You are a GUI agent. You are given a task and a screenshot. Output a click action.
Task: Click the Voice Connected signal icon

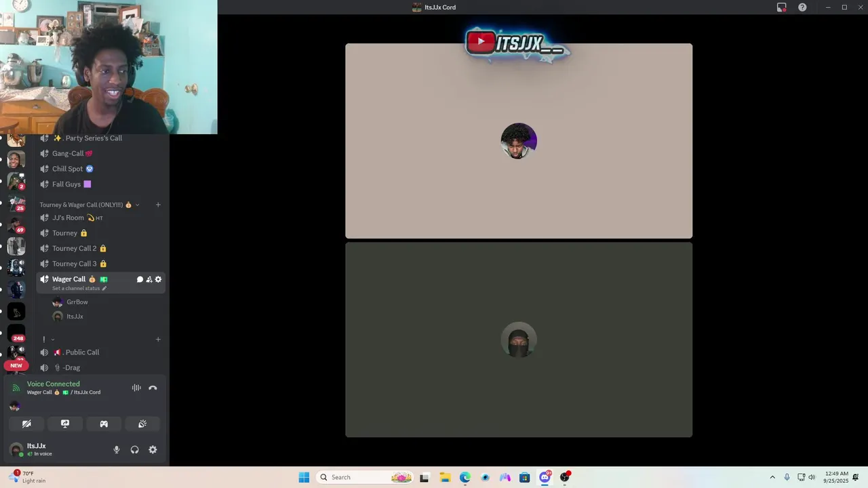tap(16, 388)
